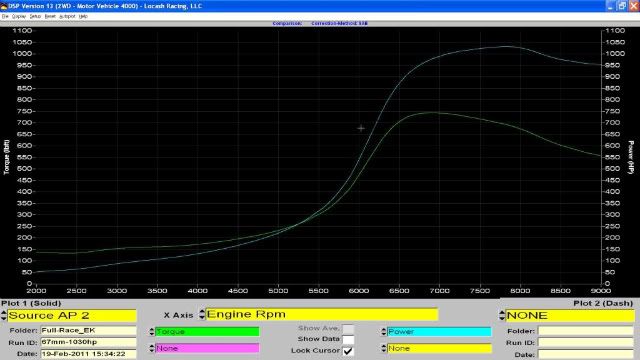Toggle the Show Ave. checkbox
Viewport: 640px width, 360px height.
tap(348, 329)
